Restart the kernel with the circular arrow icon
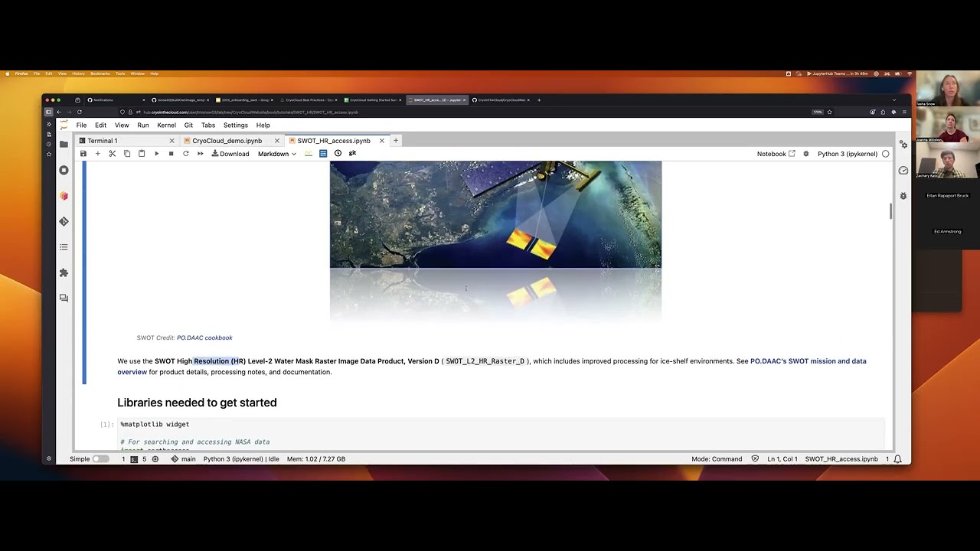The height and width of the screenshot is (551, 980). tap(185, 154)
